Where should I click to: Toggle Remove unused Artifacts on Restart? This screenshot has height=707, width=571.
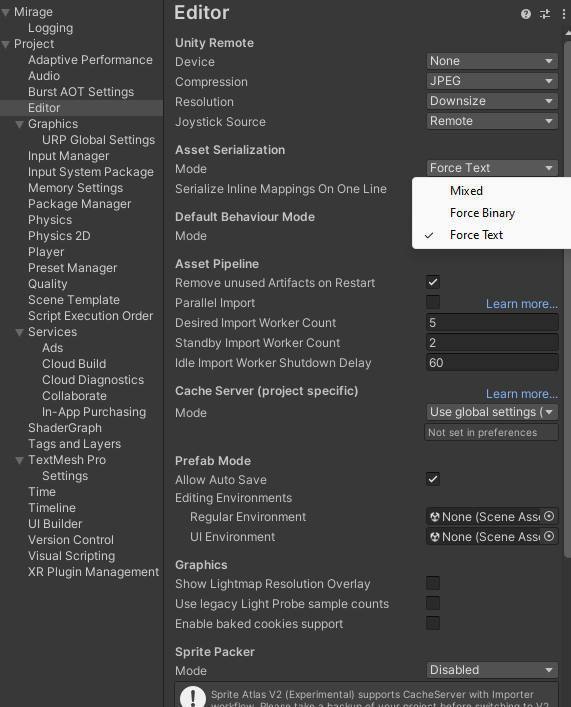(433, 282)
